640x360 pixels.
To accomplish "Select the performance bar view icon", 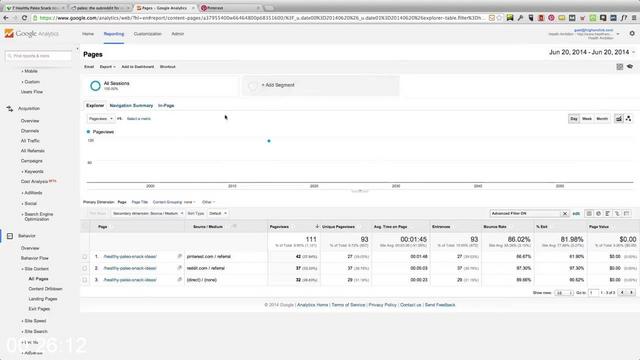I will (x=608, y=213).
